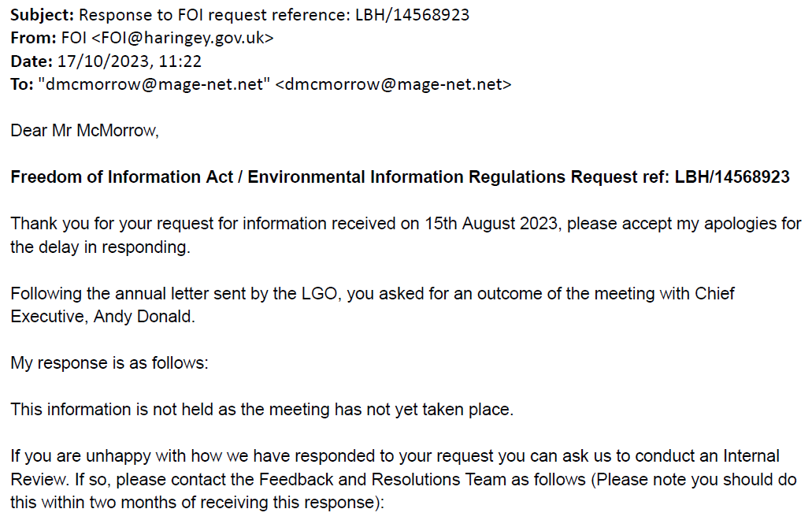This screenshot has height=520, width=812.
Task: Click the 17/10/2023, 11:22 date value
Action: coord(129,61)
